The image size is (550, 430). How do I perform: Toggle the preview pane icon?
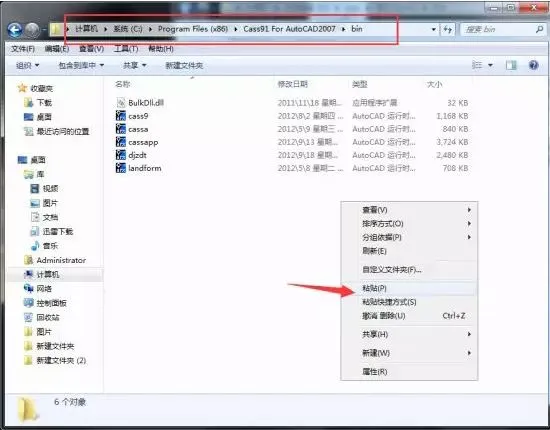(x=511, y=65)
